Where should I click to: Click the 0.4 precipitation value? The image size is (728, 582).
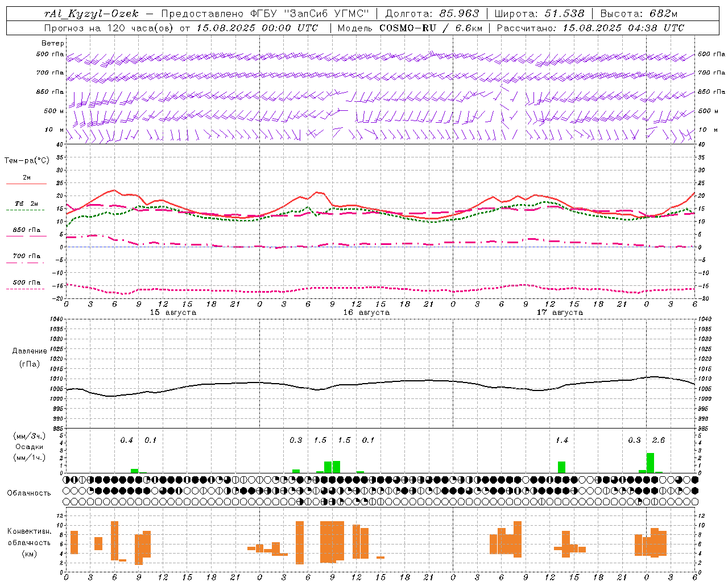(126, 440)
